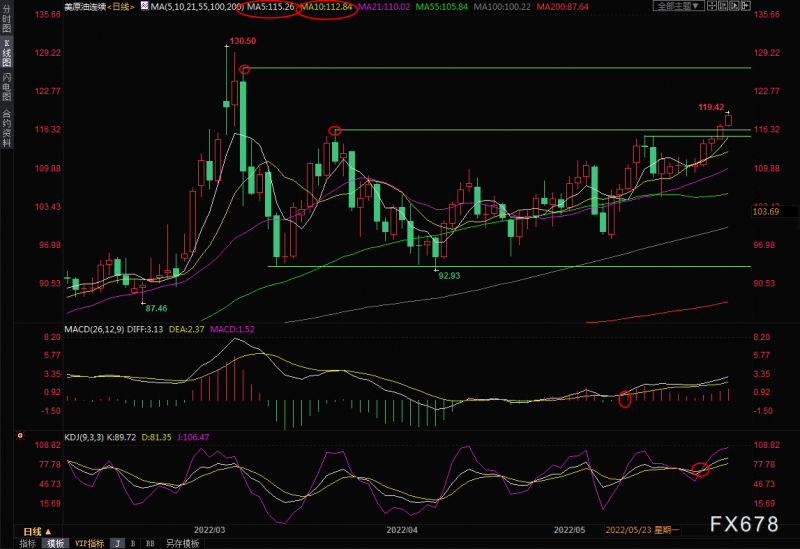Click the play-style replay toolbar icon
The width and height of the screenshot is (800, 549).
tap(735, 6)
